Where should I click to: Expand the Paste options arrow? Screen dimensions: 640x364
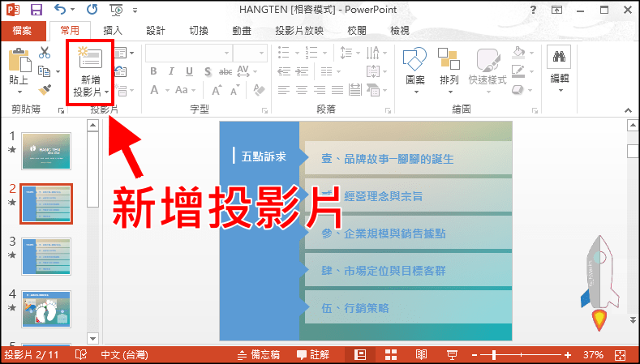pos(19,92)
